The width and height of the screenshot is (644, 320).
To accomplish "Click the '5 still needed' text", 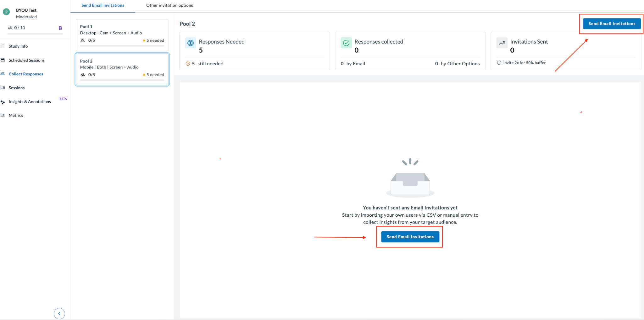I will pyautogui.click(x=208, y=63).
